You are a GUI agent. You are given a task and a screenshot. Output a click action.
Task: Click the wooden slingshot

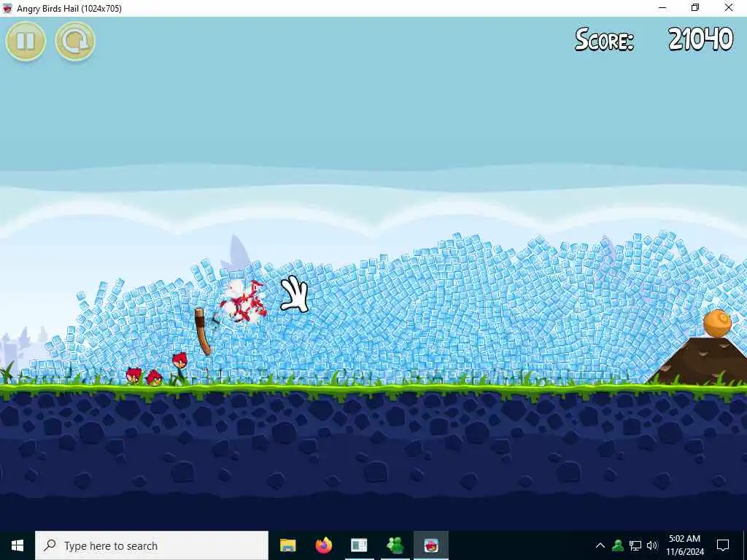click(x=203, y=332)
